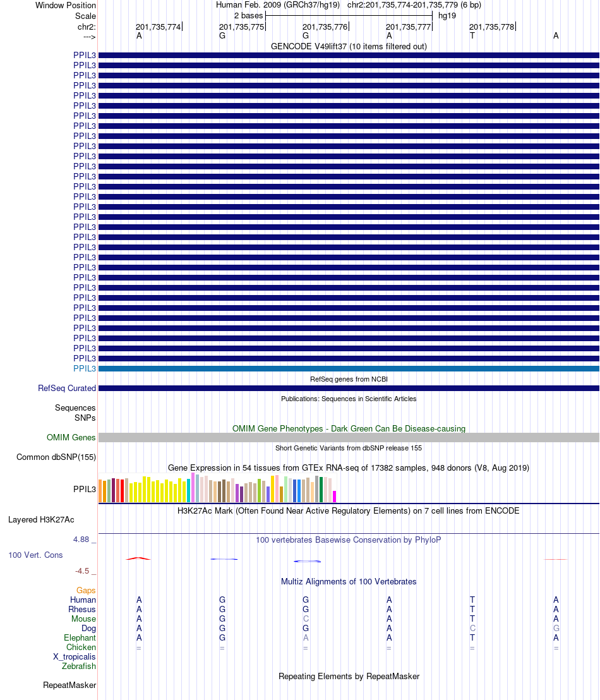
Task: Click the hg19 label beside the scale bar
Action: click(x=447, y=16)
